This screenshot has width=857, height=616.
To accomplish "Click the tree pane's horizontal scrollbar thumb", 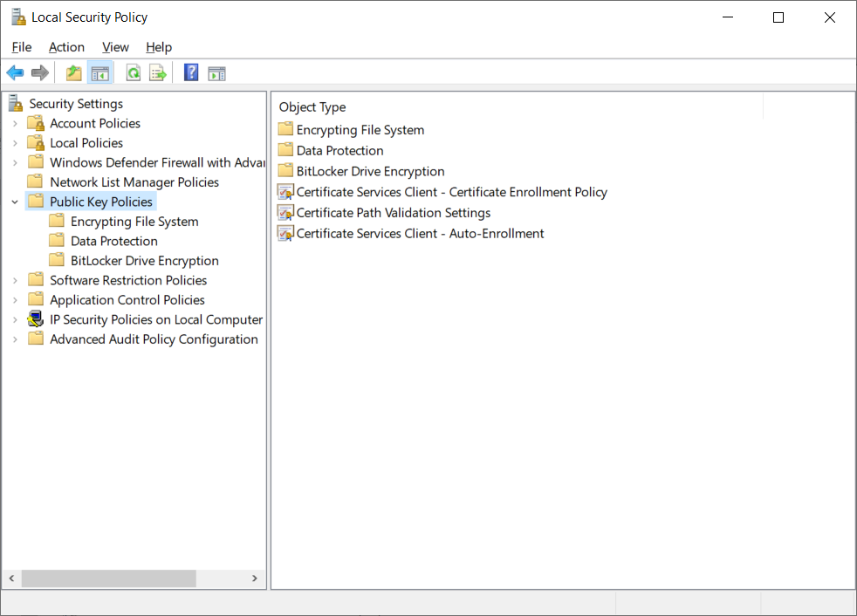I will click(x=109, y=578).
